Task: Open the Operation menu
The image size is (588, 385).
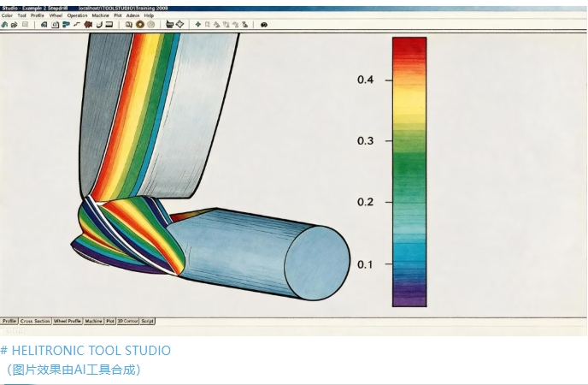Action: pos(77,15)
